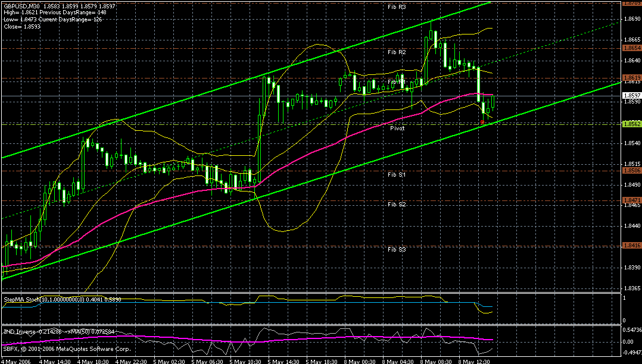Click the 1.8619 price tag on axis
This screenshot has height=364, width=642.
[632, 77]
